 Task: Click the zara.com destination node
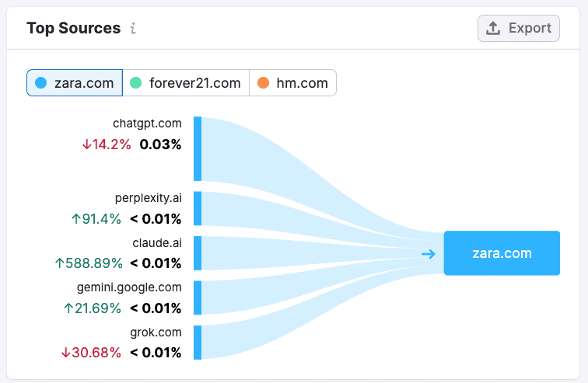(502, 253)
